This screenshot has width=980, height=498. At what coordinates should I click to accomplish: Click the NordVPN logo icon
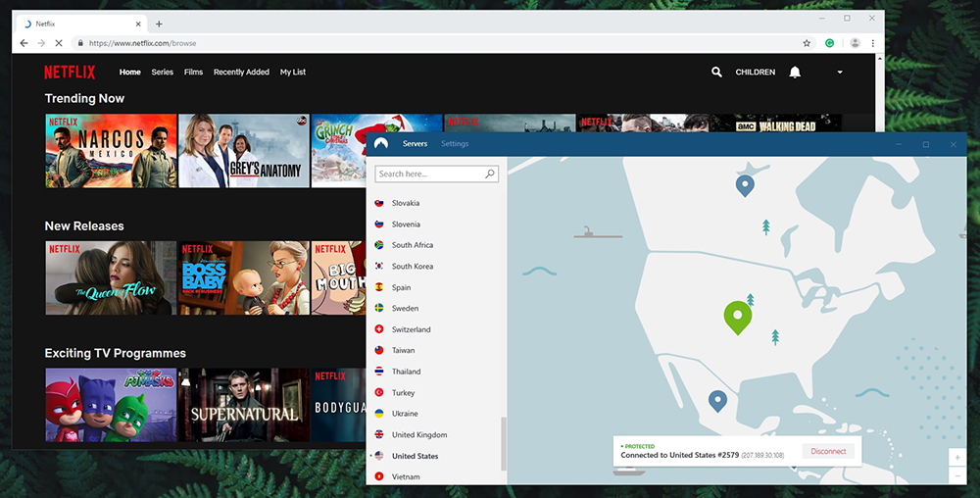380,143
